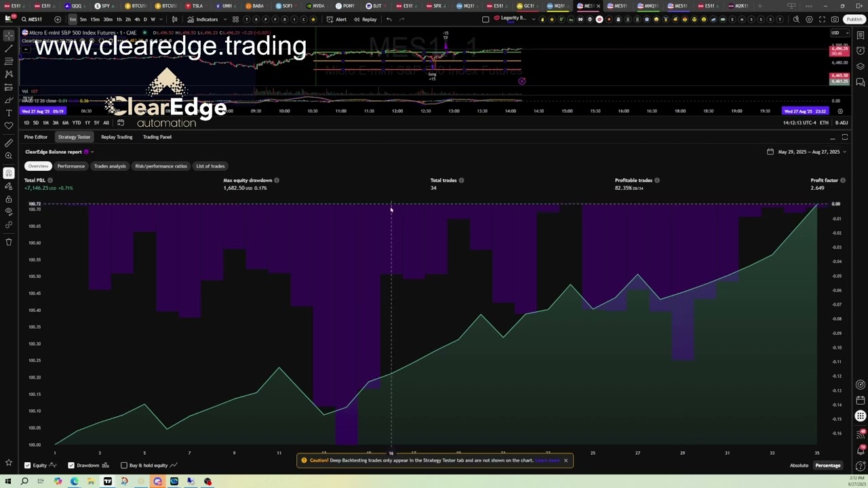Open the indicator templates grid icon
The width and height of the screenshot is (868, 488).
pos(235,19)
